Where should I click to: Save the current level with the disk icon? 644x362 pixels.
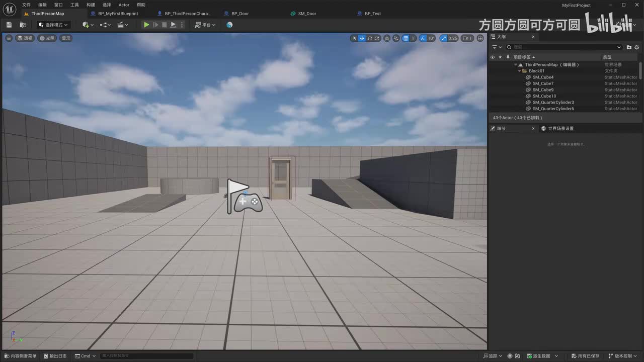tap(9, 25)
